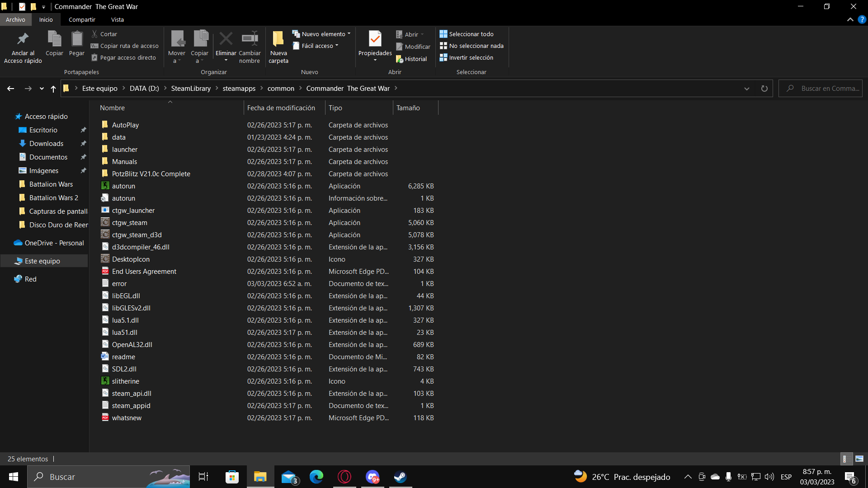Switch to the Vista ribbon tab
Viewport: 868px width, 488px height.
[x=117, y=19]
